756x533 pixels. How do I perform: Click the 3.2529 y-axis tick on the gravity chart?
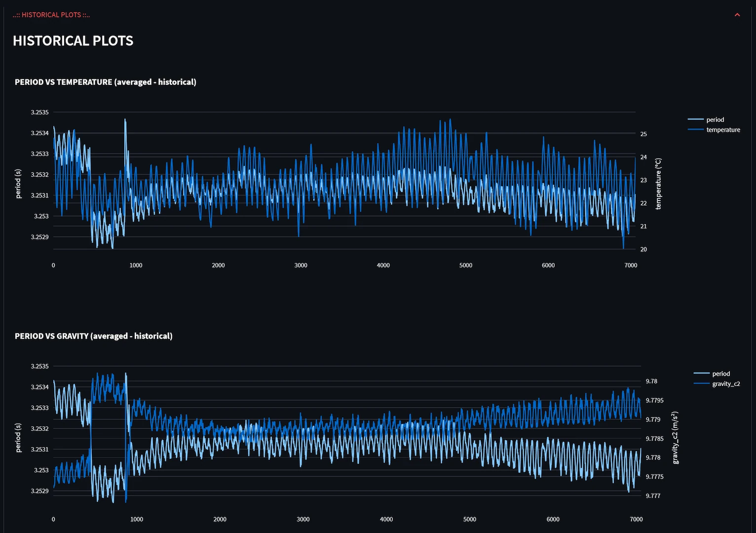(39, 491)
